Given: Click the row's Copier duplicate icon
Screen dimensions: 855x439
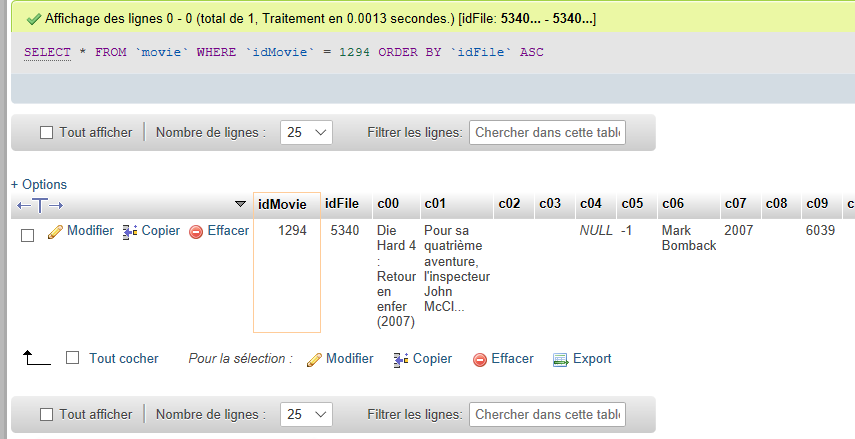Looking at the screenshot, I should pos(130,232).
